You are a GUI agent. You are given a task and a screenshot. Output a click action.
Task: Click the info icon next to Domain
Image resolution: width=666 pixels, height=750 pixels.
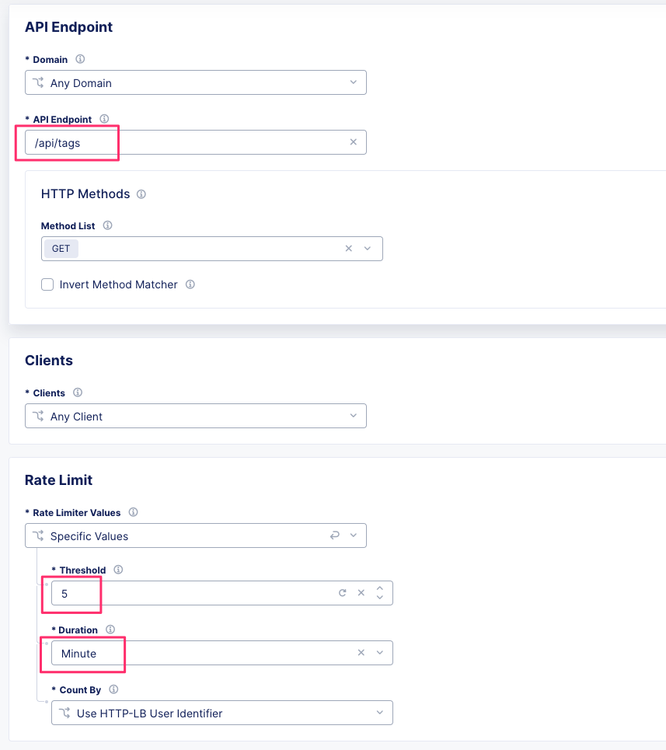click(80, 59)
